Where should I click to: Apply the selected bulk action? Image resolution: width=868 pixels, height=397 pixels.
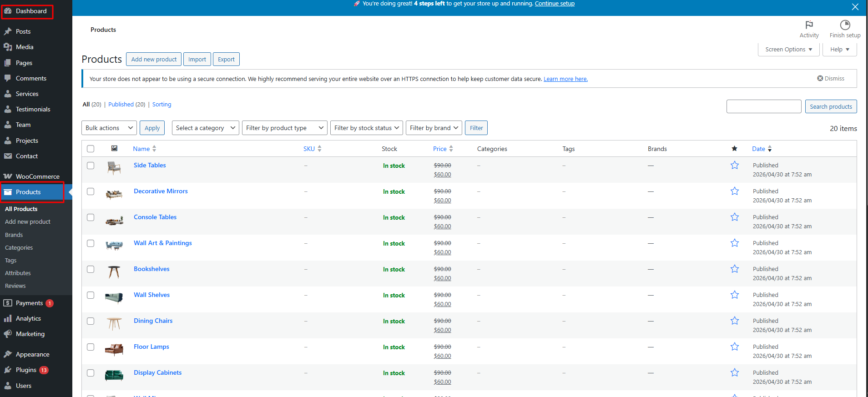click(152, 128)
